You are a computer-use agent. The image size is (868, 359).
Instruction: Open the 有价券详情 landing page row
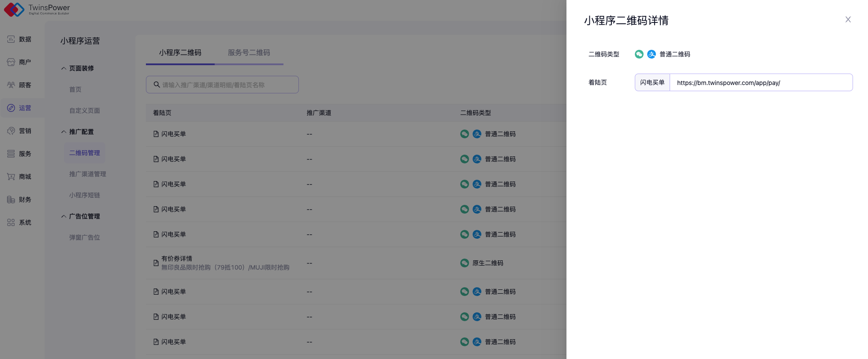click(176, 259)
